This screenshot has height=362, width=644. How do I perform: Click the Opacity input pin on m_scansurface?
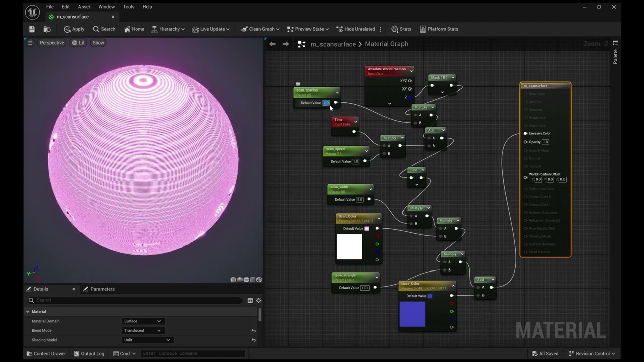click(526, 142)
